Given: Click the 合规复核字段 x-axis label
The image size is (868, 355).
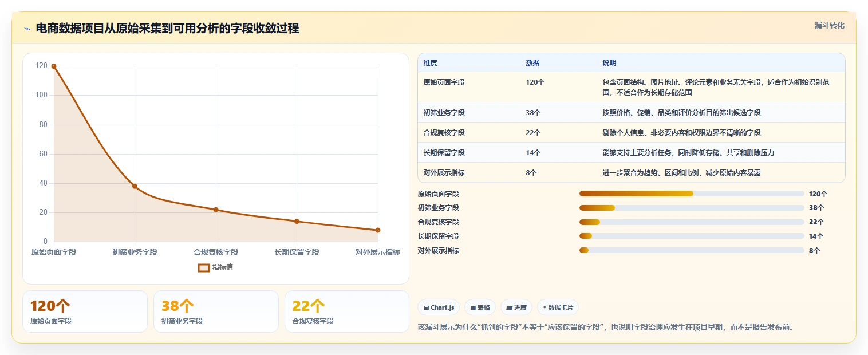Looking at the screenshot, I should click(x=216, y=252).
